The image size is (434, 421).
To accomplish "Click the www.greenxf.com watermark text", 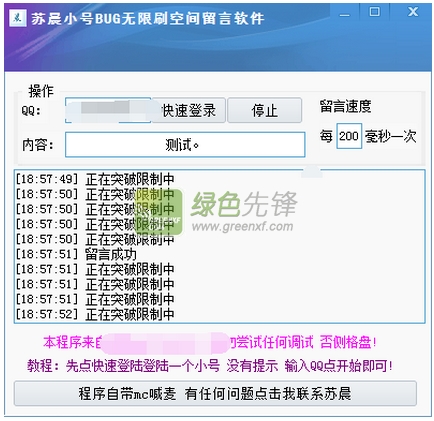I will [242, 226].
